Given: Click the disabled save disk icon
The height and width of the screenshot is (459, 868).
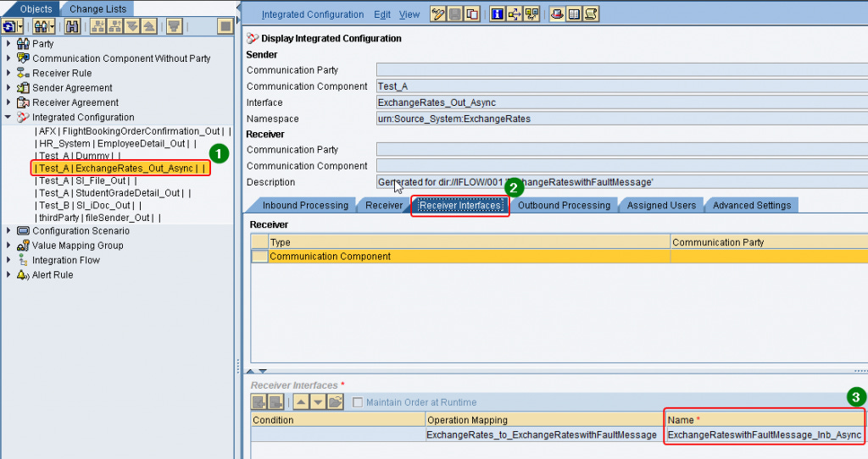Looking at the screenshot, I should (x=455, y=14).
